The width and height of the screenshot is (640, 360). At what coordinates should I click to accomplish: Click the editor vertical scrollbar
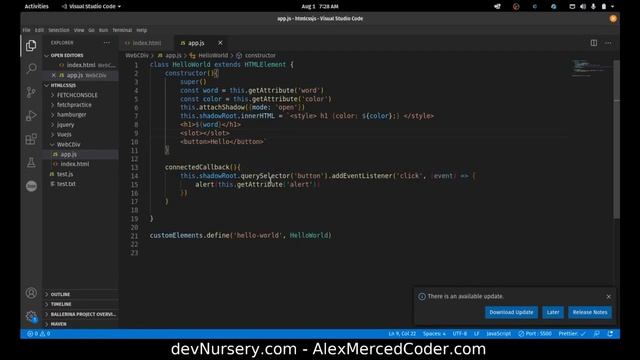coord(616,139)
